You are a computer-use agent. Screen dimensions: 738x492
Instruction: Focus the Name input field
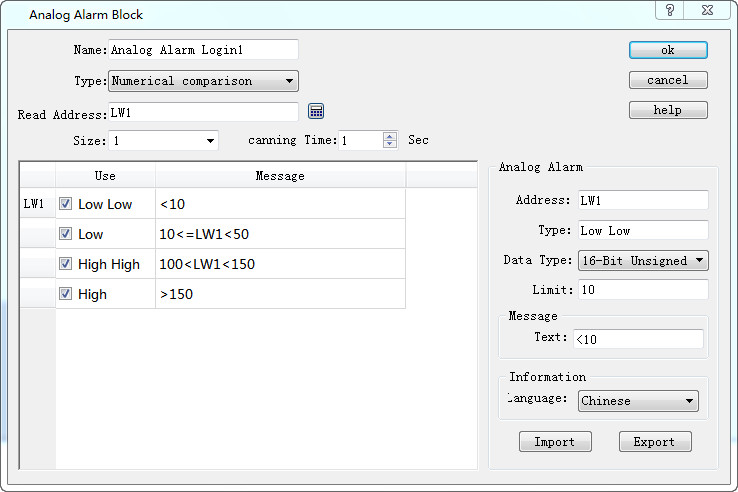[203, 49]
